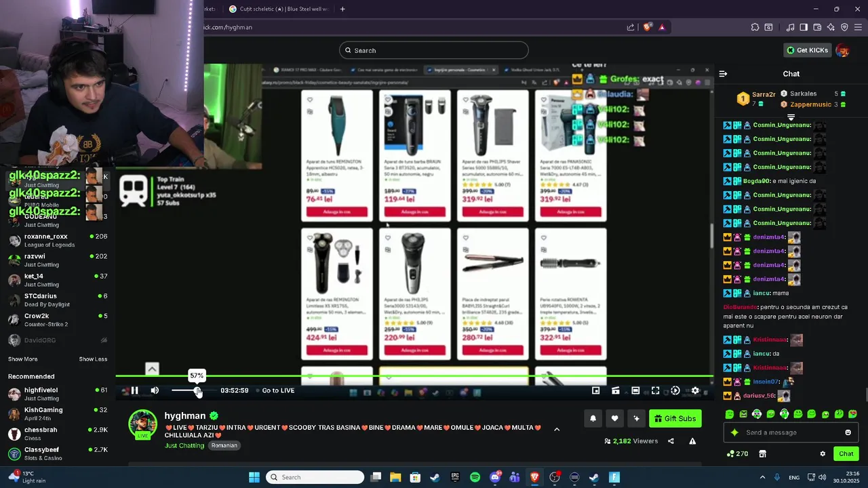Viewport: 868px width, 488px height.
Task: Open ket_14 channel in sidebar
Action: pyautogui.click(x=58, y=280)
